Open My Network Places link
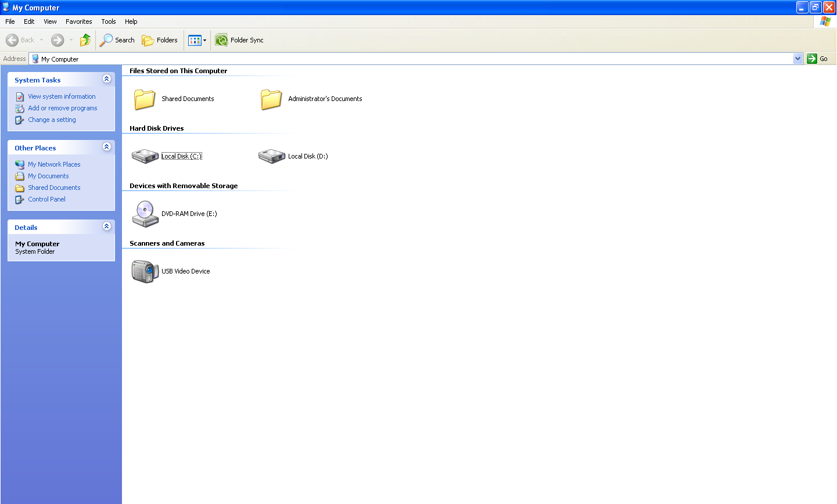The image size is (837, 504). [x=54, y=164]
